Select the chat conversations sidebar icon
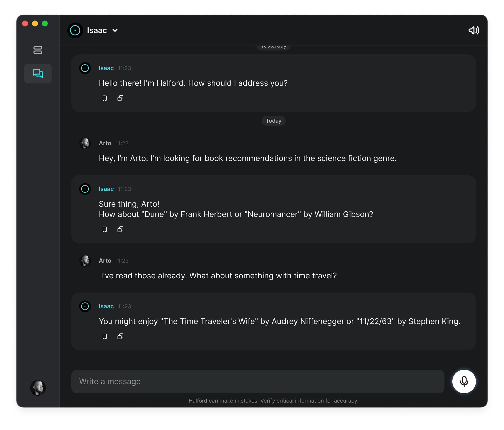The height and width of the screenshot is (430, 504). point(38,73)
